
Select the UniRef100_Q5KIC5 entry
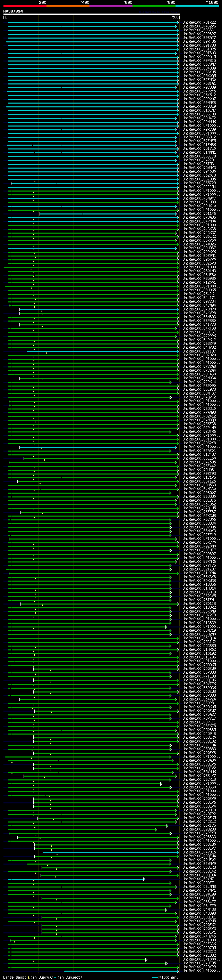(199, 826)
